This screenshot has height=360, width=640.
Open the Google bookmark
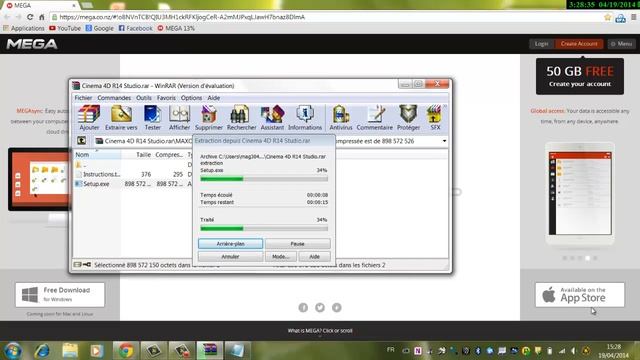click(100, 28)
